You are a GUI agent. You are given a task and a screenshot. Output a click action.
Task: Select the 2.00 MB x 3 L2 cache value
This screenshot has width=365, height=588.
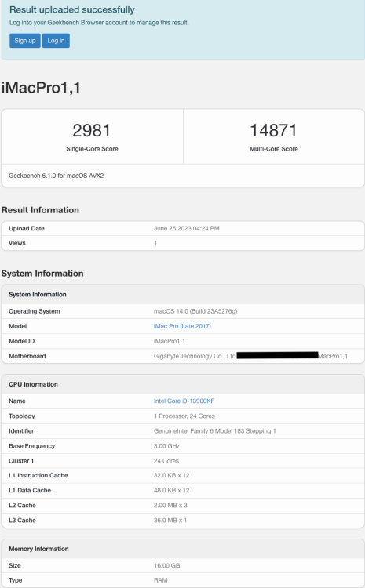pos(170,505)
